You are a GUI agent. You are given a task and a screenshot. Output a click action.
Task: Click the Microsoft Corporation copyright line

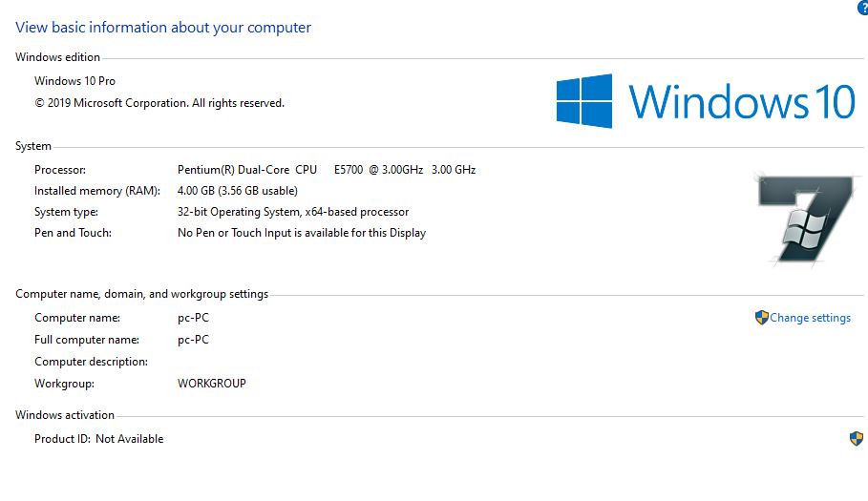(159, 103)
